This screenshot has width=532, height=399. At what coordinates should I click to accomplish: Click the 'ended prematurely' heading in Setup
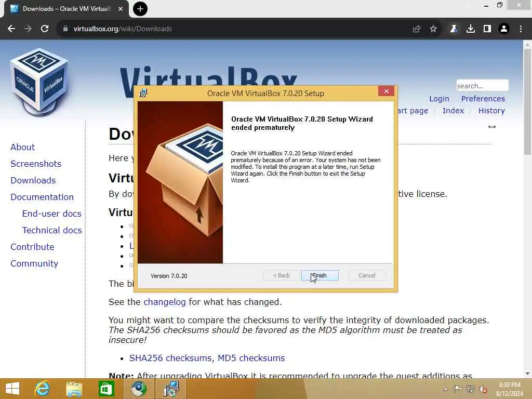click(x=263, y=128)
